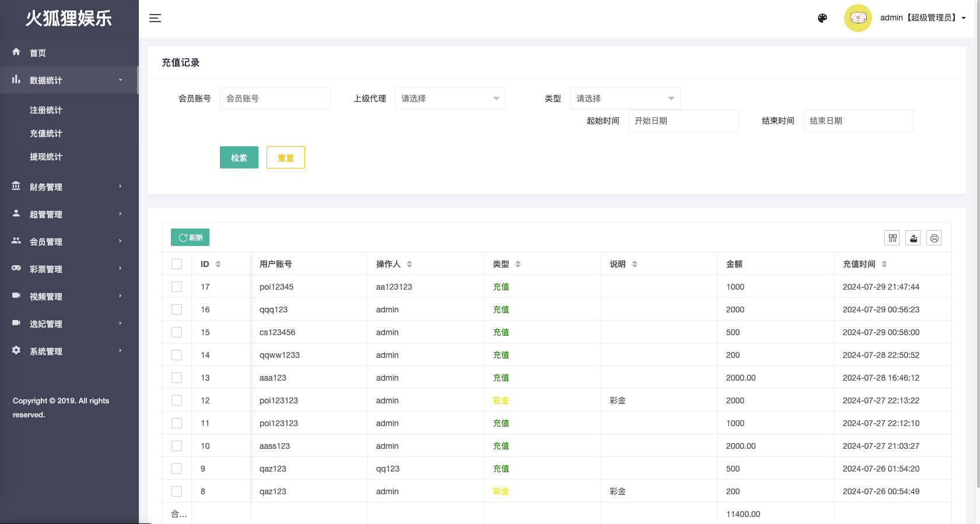
Task: Expand 财务管理 sidebar menu
Action: coord(67,187)
